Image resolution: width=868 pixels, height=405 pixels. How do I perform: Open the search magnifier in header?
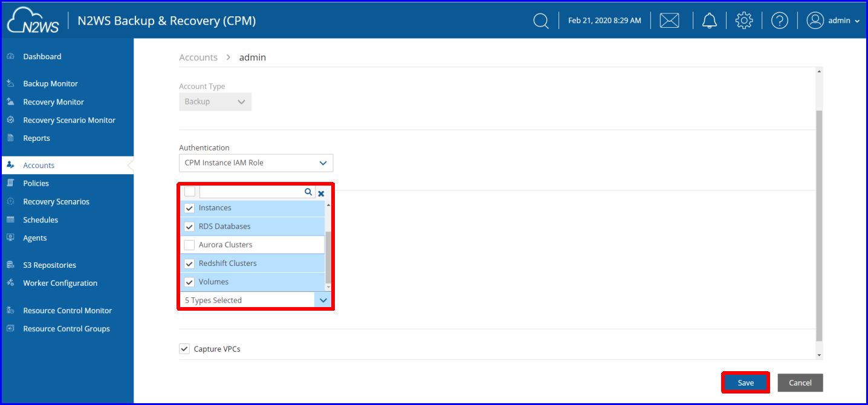540,21
